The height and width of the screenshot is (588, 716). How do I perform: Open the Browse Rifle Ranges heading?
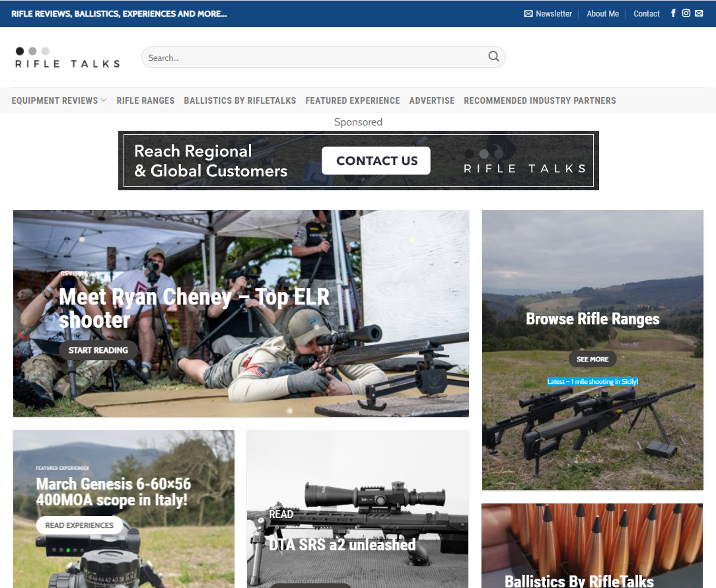[x=592, y=318]
